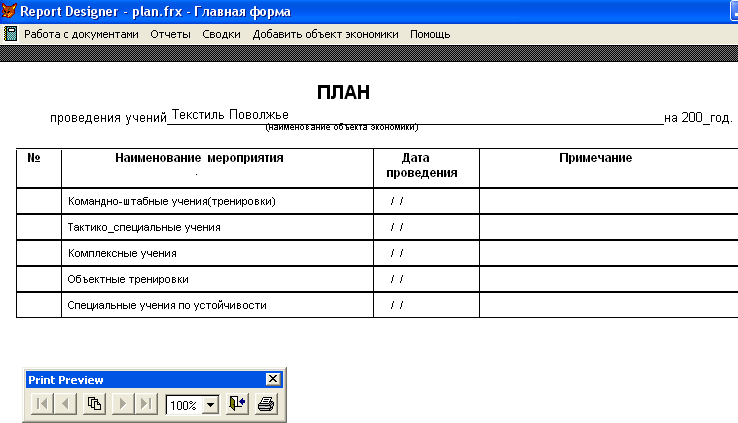The height and width of the screenshot is (423, 738).
Task: Open the Работа с документами menu
Action: click(x=81, y=34)
